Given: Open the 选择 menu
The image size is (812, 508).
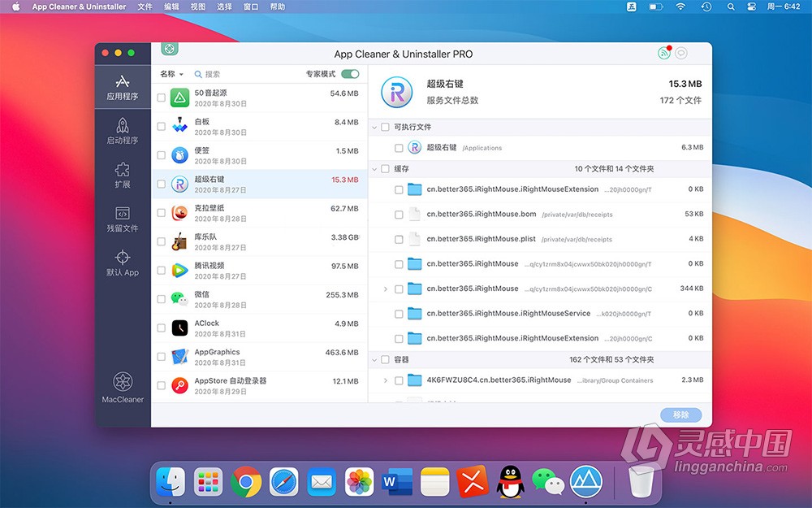Looking at the screenshot, I should (224, 7).
